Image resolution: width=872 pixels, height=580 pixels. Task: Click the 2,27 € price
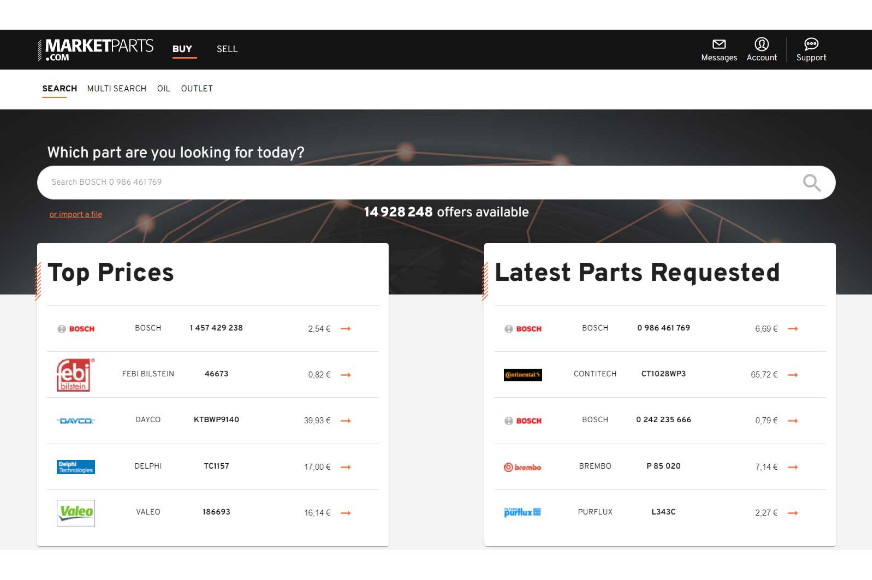[766, 513]
